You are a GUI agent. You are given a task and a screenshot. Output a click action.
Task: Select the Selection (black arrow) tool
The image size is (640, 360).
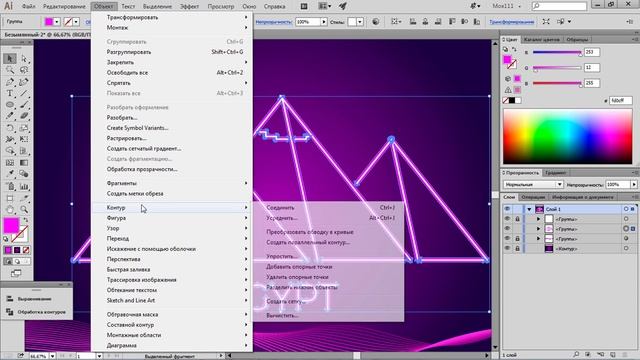click(10, 59)
